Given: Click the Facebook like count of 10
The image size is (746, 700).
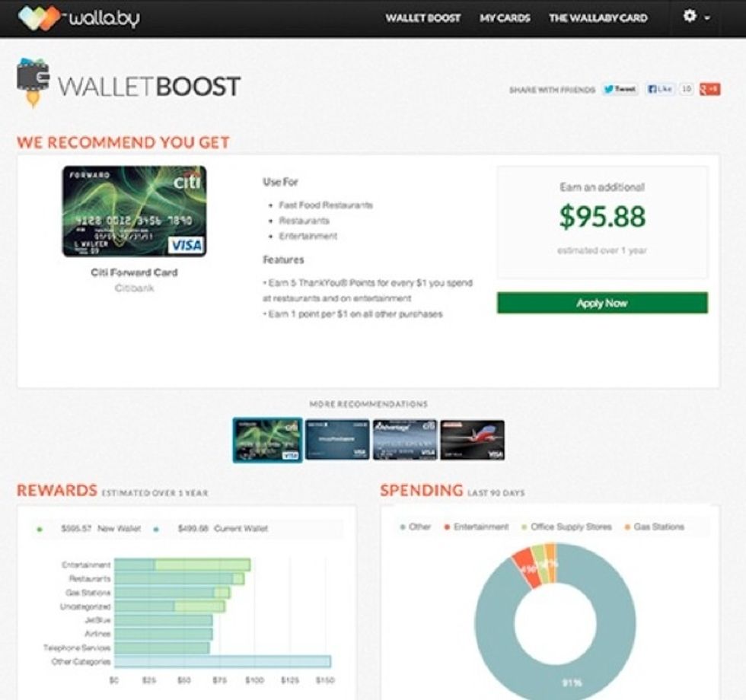Looking at the screenshot, I should pos(686,89).
